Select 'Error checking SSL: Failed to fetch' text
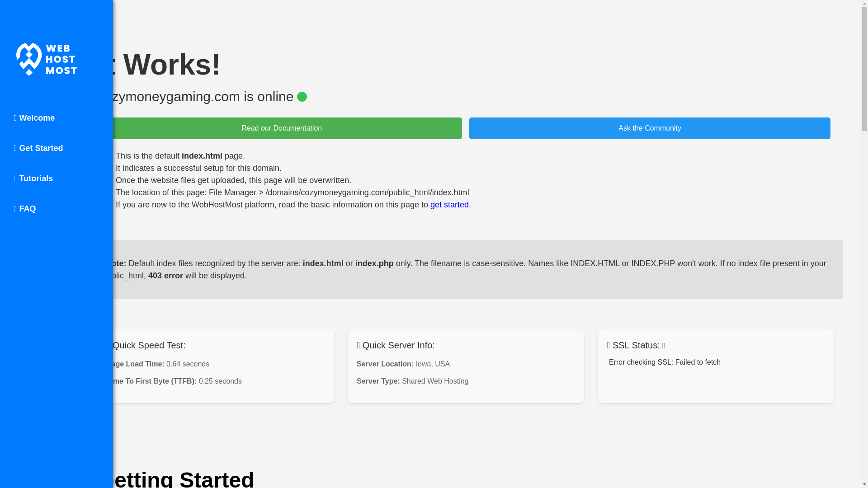 [665, 362]
